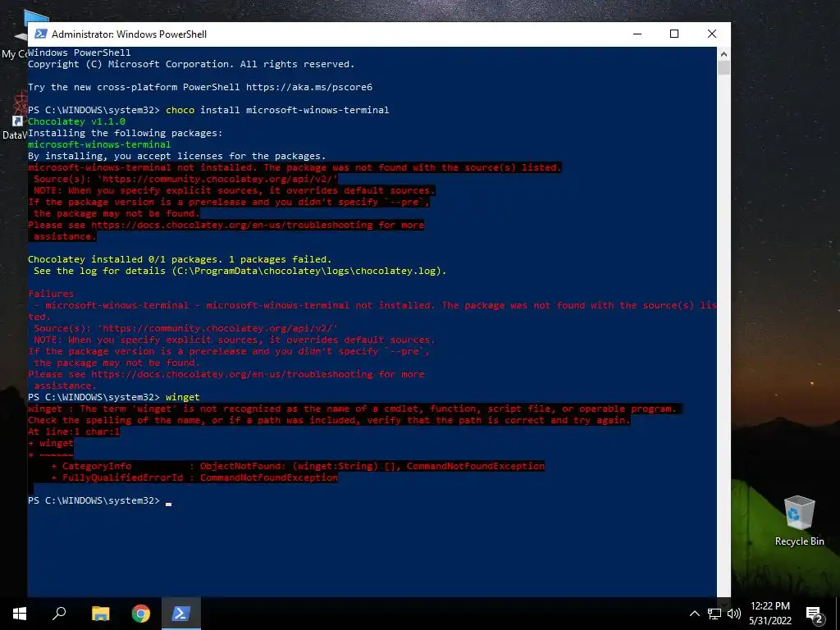This screenshot has width=840, height=630.
Task: Open the volume control tray icon
Action: (x=734, y=614)
